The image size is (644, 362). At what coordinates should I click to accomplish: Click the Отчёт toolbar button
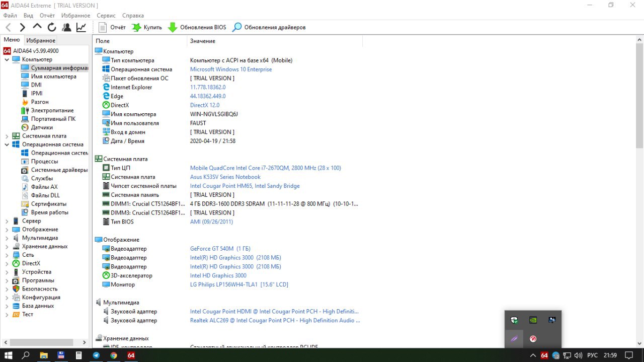pos(112,27)
